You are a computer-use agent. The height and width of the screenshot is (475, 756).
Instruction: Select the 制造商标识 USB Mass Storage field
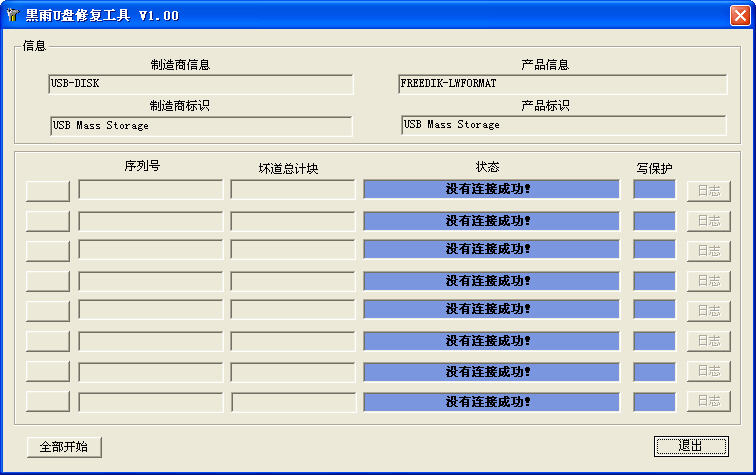point(201,126)
